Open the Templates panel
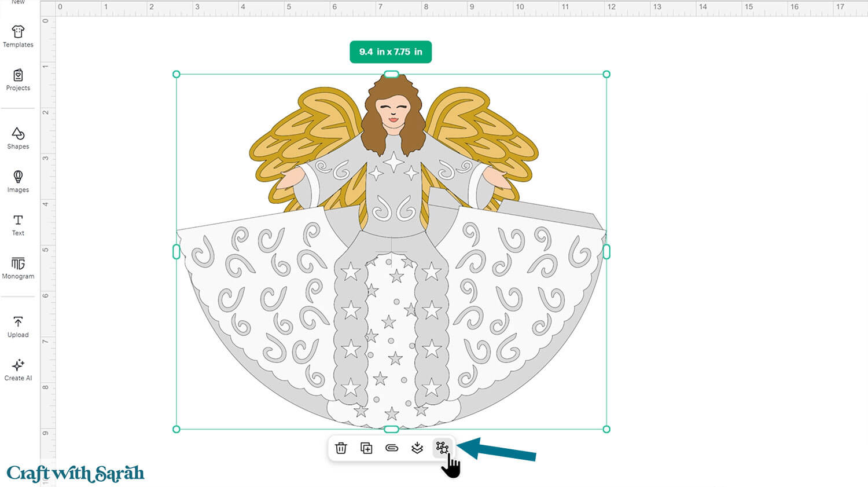868x487 pixels. pyautogui.click(x=17, y=36)
